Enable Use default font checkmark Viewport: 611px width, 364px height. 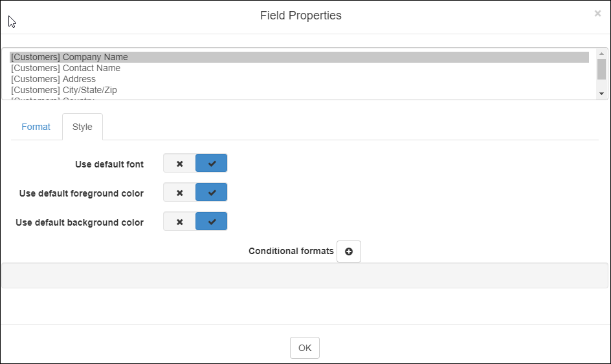[212, 164]
